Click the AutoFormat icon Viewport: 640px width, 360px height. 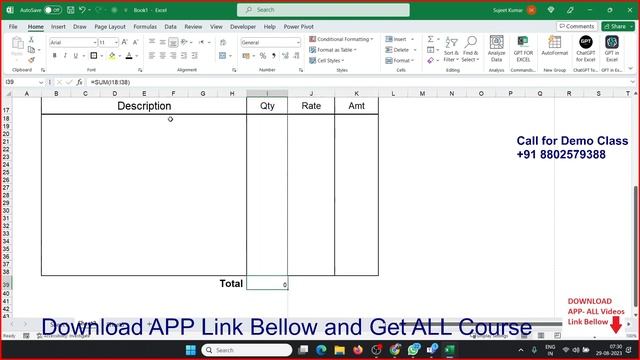coord(554,46)
